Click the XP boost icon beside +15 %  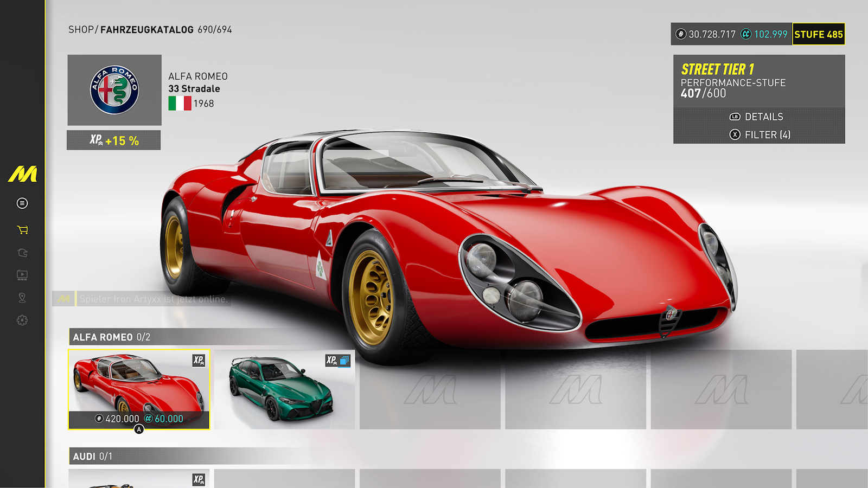(x=96, y=140)
